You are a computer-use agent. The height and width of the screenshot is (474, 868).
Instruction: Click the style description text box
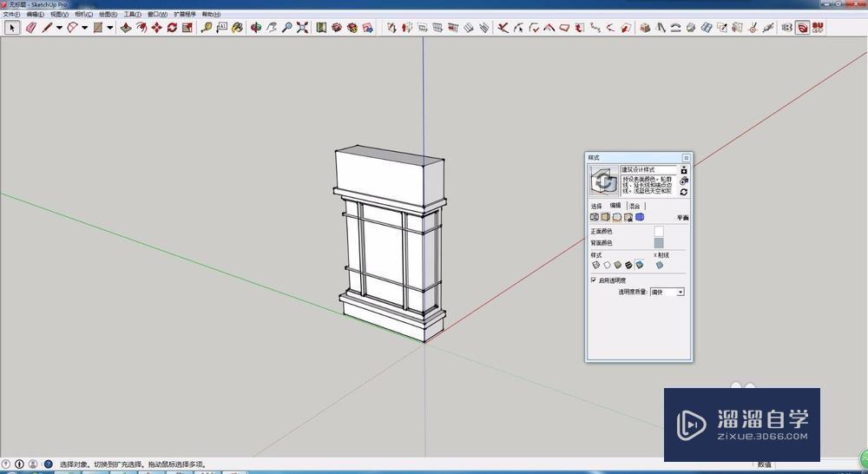point(648,186)
